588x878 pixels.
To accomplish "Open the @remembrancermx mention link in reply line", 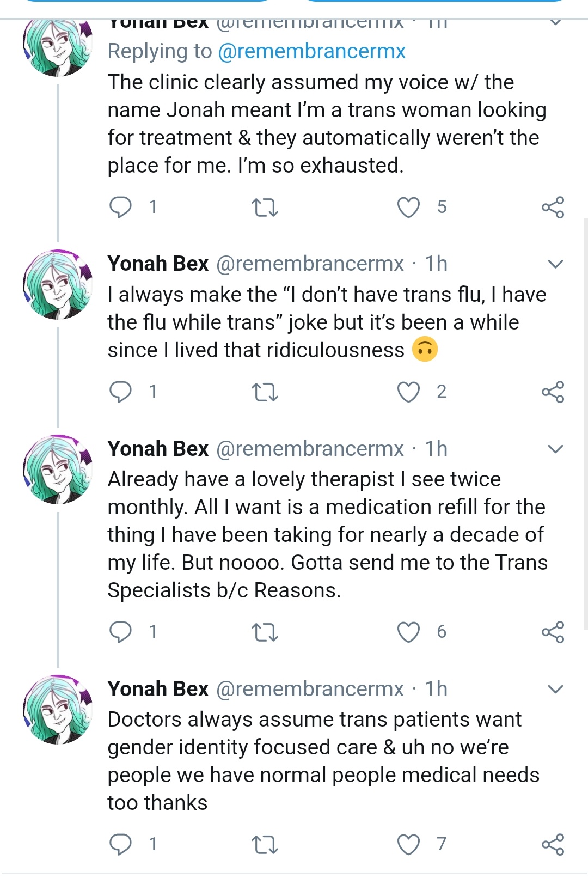I will coord(312,51).
